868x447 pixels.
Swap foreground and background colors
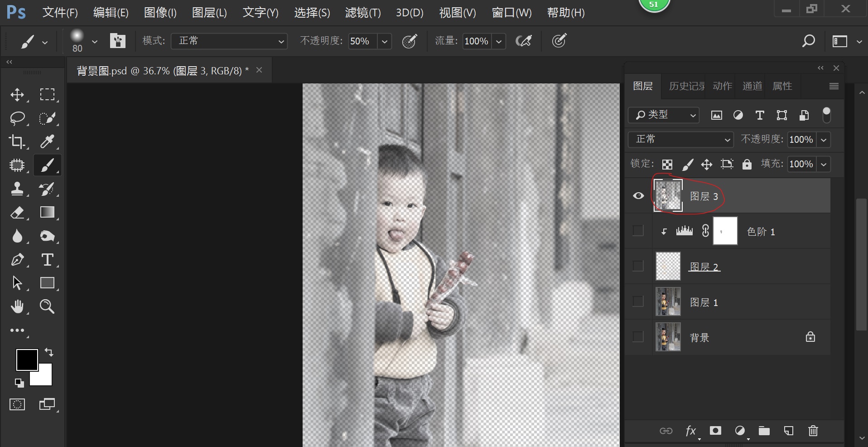[x=49, y=352]
